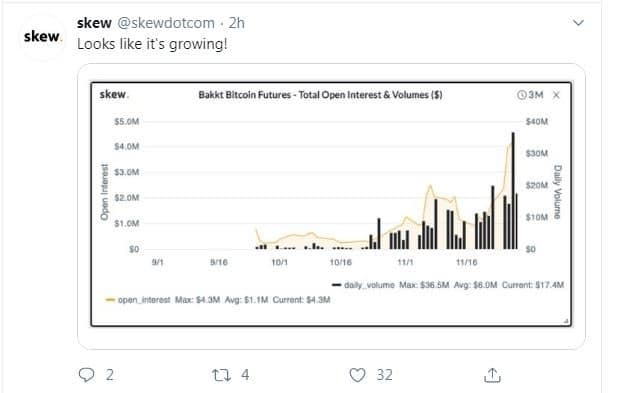Select the tallest daily volume bar
The height and width of the screenshot is (393, 619).
click(x=513, y=191)
